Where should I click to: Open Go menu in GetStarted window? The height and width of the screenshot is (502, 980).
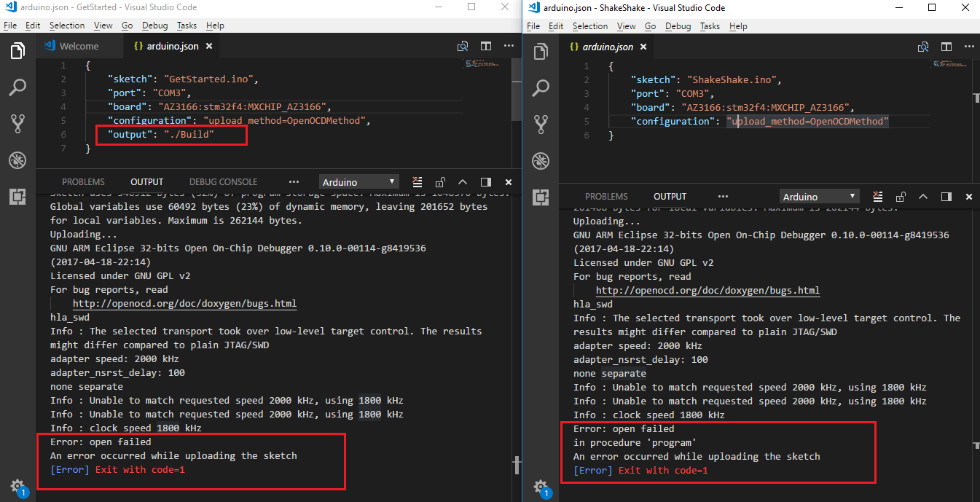[x=128, y=26]
